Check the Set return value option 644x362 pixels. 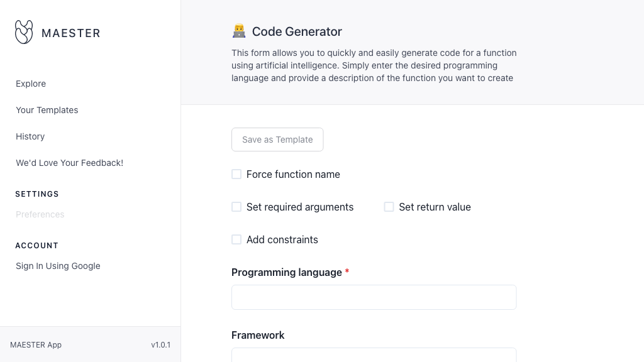point(389,207)
